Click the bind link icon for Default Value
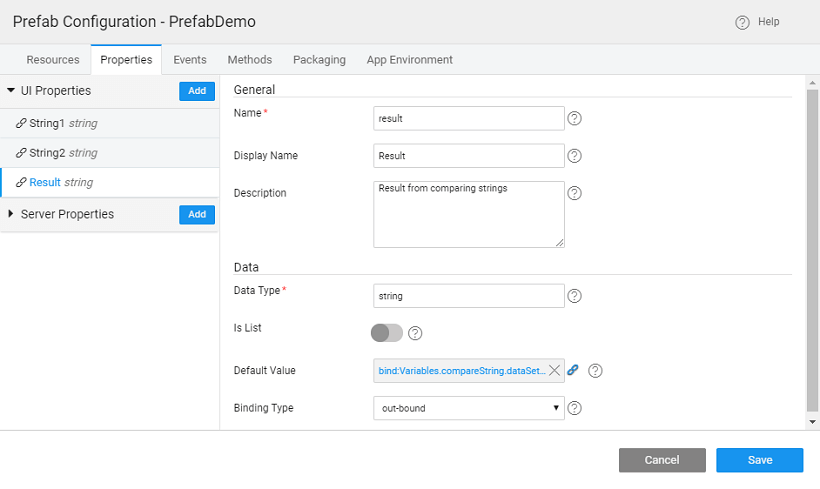820x489 pixels. [573, 370]
